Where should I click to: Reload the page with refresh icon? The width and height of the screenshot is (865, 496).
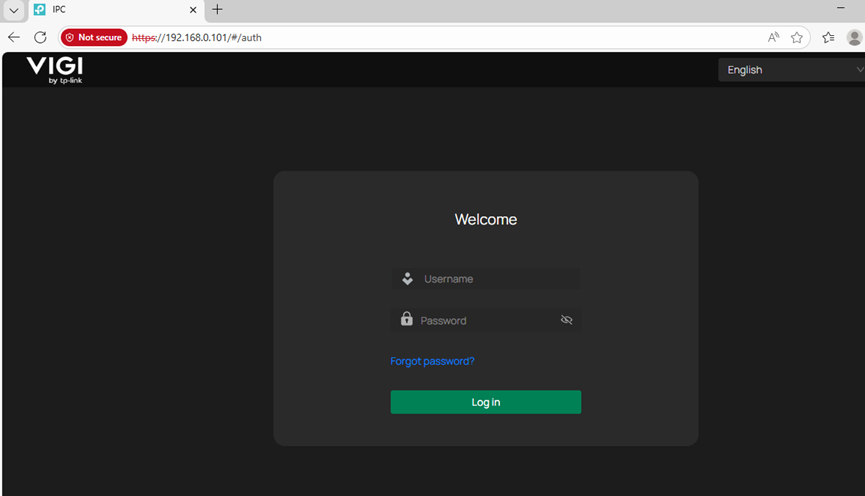tap(40, 38)
